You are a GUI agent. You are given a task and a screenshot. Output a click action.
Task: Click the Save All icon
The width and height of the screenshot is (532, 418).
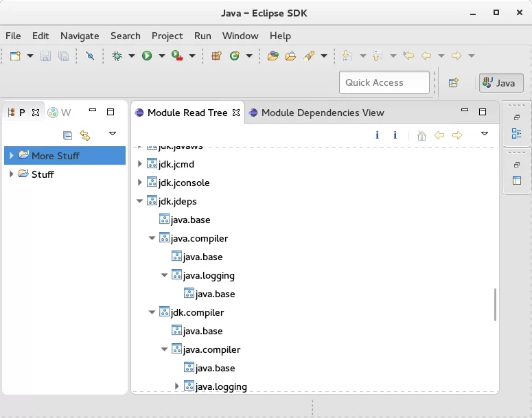(63, 56)
